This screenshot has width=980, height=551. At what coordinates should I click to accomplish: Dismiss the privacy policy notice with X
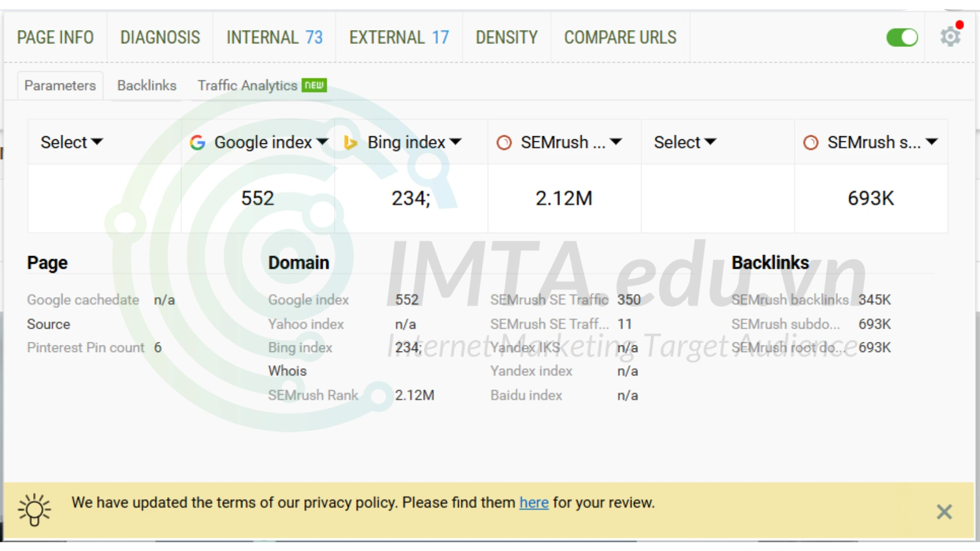point(944,512)
